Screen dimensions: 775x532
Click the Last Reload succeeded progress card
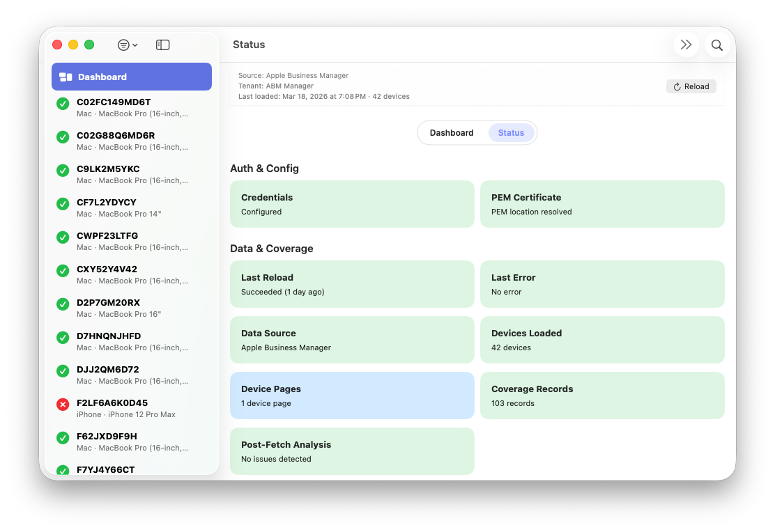tap(352, 283)
